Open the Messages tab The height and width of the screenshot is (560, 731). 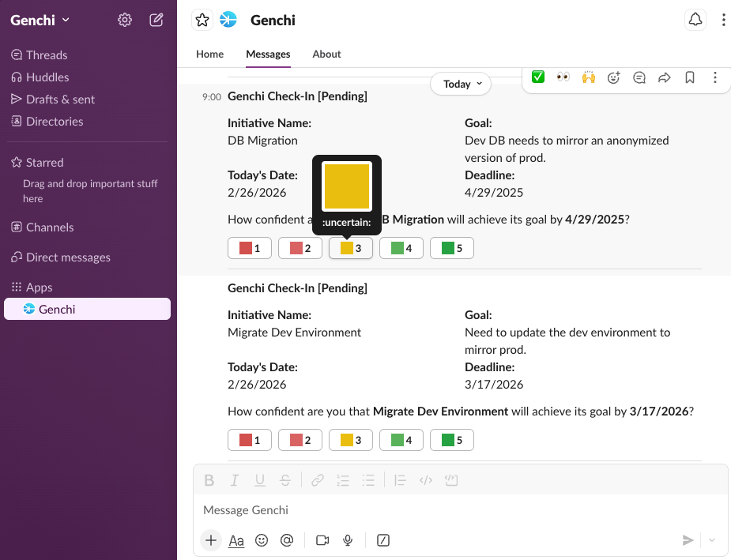pos(267,54)
